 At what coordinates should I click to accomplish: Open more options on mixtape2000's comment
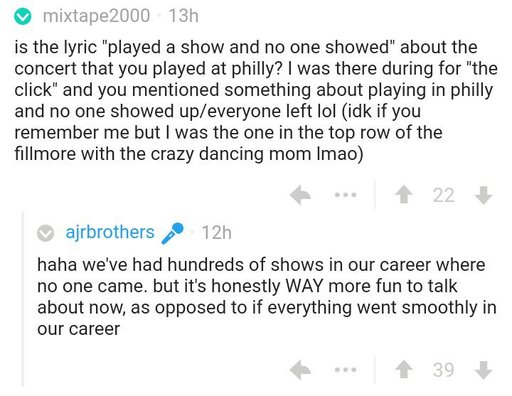[346, 195]
